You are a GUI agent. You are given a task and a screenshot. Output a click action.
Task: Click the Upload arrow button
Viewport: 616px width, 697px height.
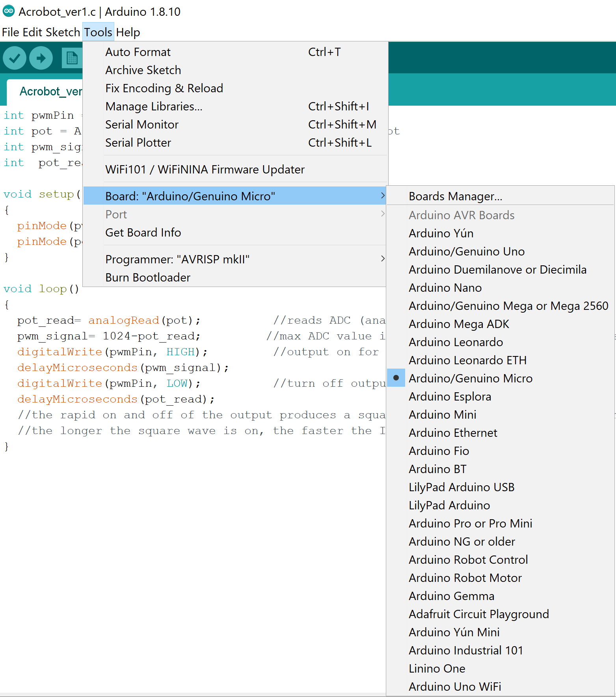click(x=41, y=58)
